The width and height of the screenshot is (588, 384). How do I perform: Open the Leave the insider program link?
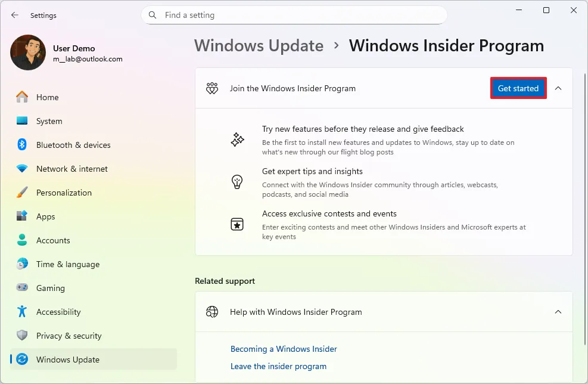[x=278, y=366]
